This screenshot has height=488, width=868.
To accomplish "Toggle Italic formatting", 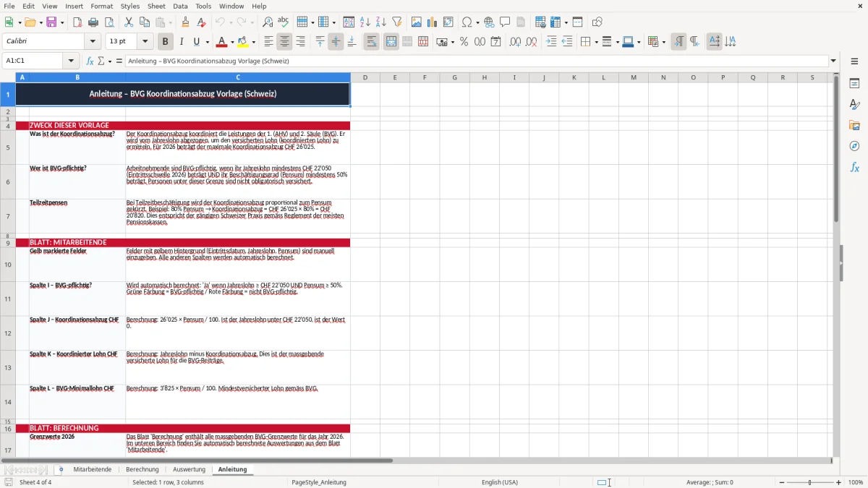I will [x=181, y=42].
